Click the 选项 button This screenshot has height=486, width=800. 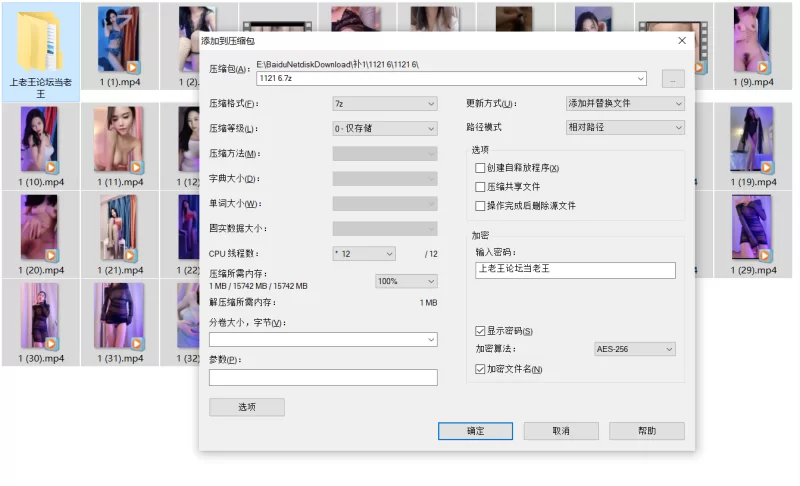tap(247, 407)
